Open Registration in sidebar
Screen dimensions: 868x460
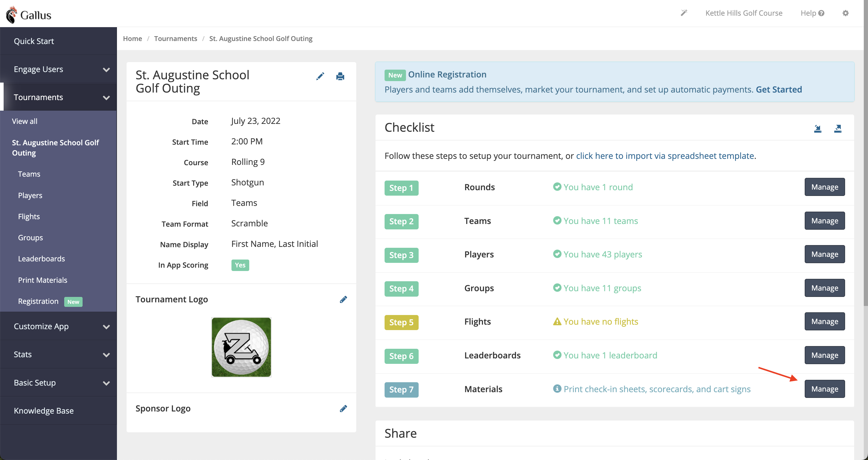pyautogui.click(x=38, y=301)
